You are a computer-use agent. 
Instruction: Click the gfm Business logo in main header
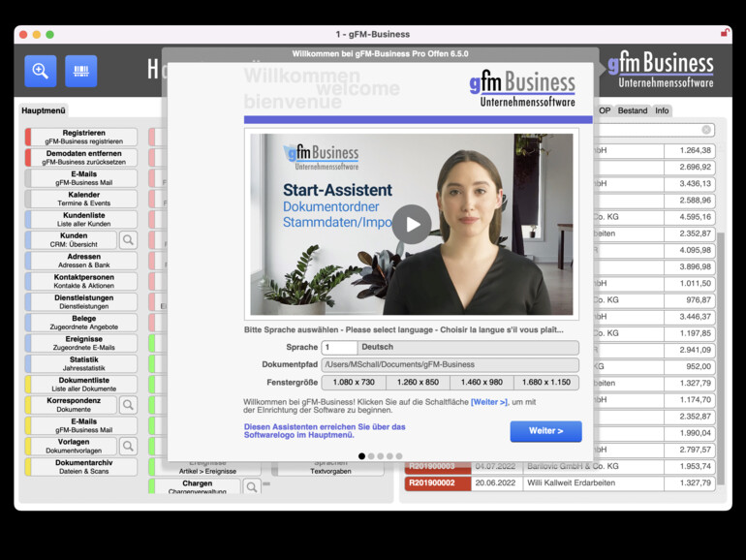click(x=661, y=70)
